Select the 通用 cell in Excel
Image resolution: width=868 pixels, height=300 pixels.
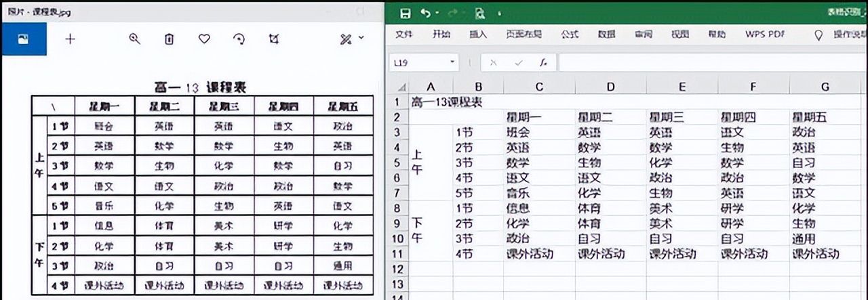(825, 239)
